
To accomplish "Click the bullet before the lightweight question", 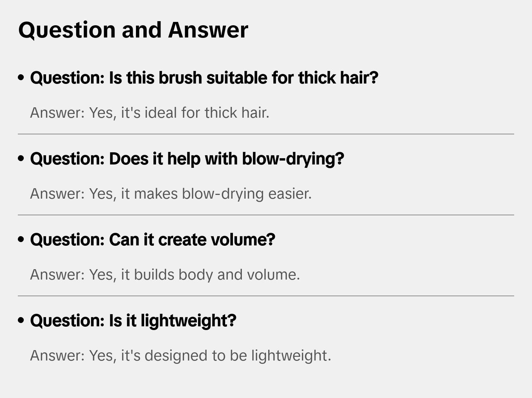I will [21, 320].
